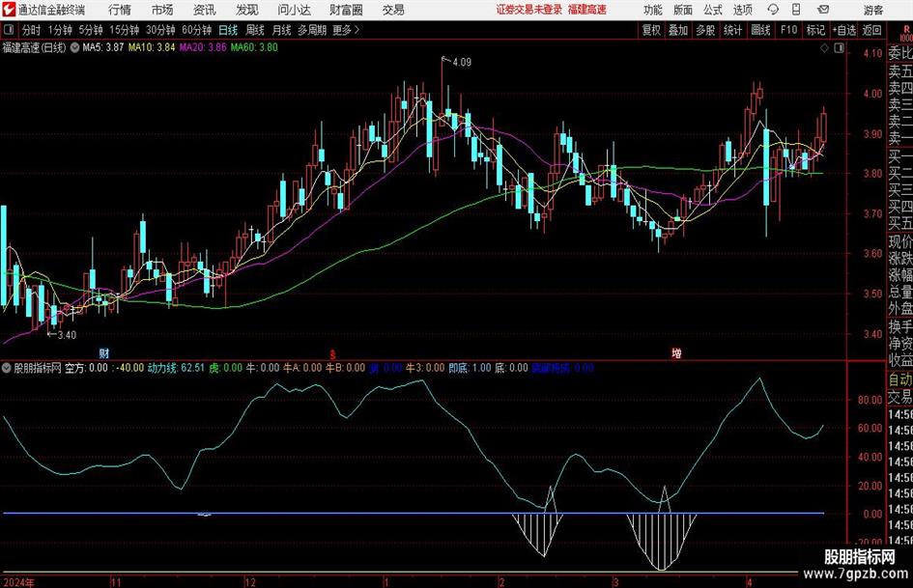Click the R button above the order panel
This screenshot has height=588, width=913.
906,30
